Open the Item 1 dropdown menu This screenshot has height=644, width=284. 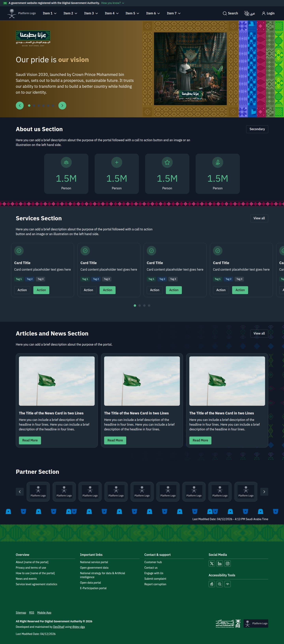(50, 13)
